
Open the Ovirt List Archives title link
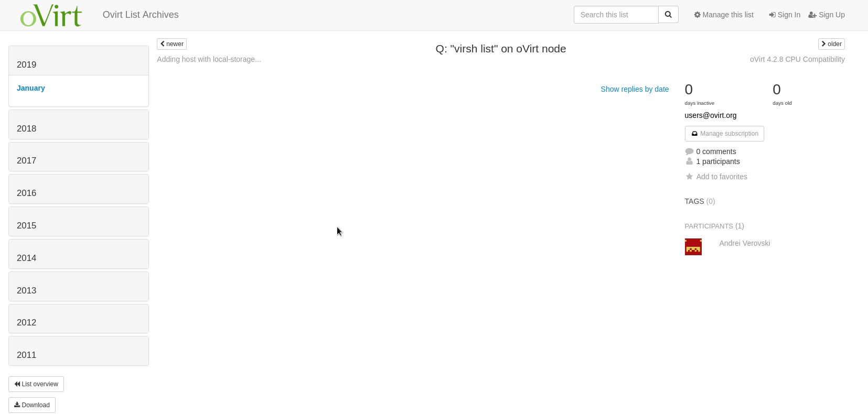pos(141,15)
